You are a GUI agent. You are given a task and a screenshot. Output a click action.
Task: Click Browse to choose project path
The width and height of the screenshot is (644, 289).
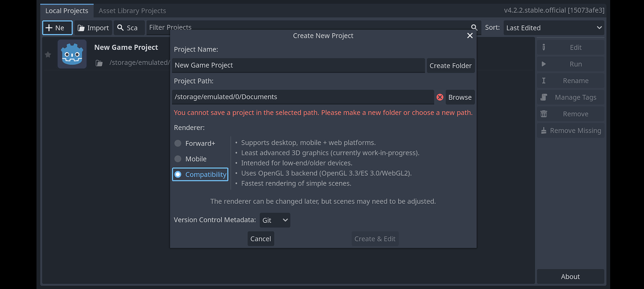click(x=460, y=97)
